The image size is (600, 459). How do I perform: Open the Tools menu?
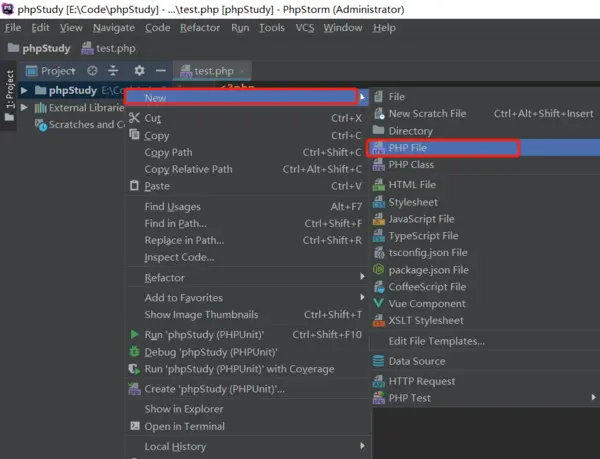(272, 28)
